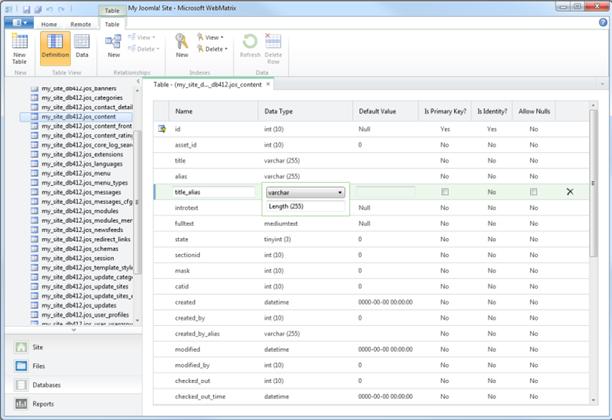Image resolution: width=612 pixels, height=420 pixels.
Task: Open the Files workspace
Action: 74,366
